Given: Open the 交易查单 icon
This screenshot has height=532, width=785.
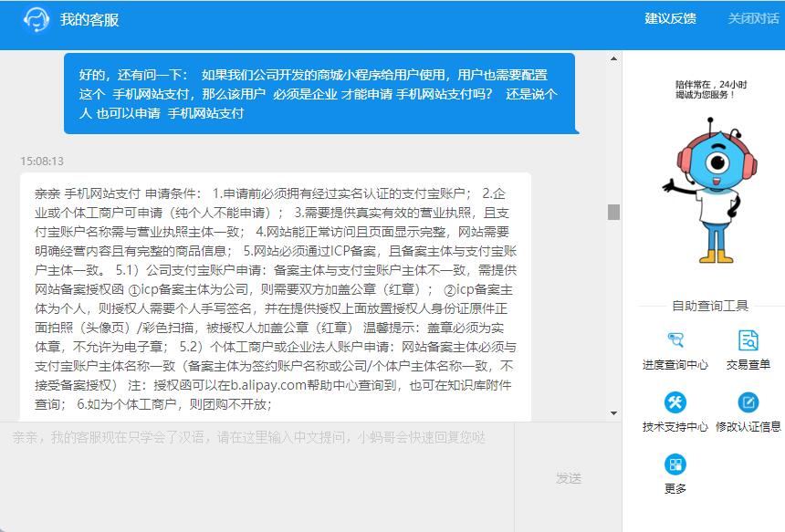Looking at the screenshot, I should (748, 339).
